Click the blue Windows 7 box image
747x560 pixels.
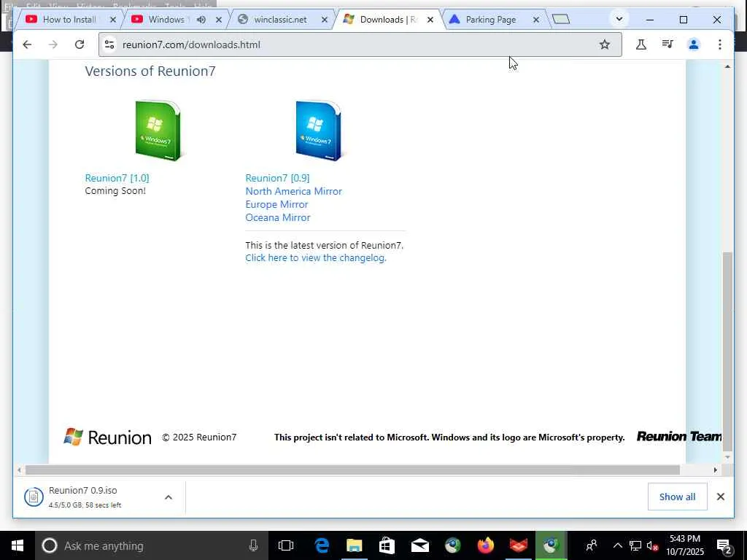click(318, 131)
